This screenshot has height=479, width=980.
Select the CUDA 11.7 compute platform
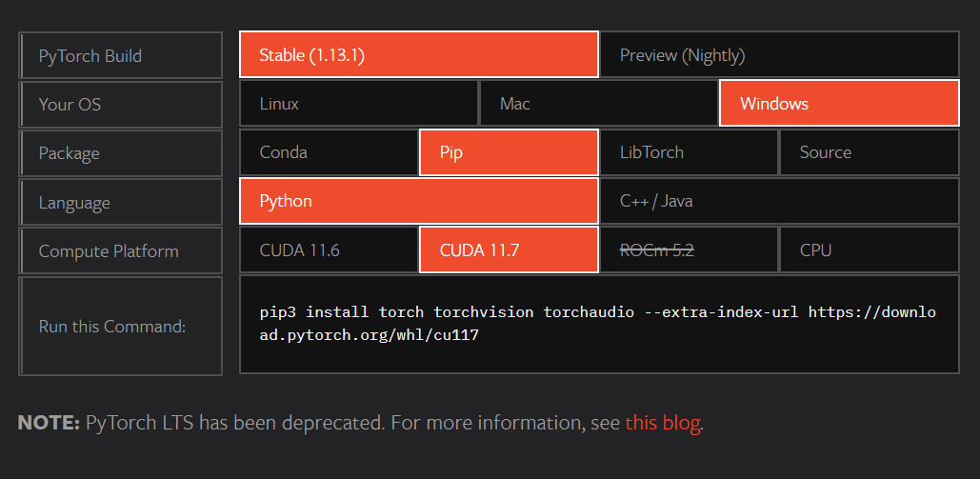click(x=509, y=250)
